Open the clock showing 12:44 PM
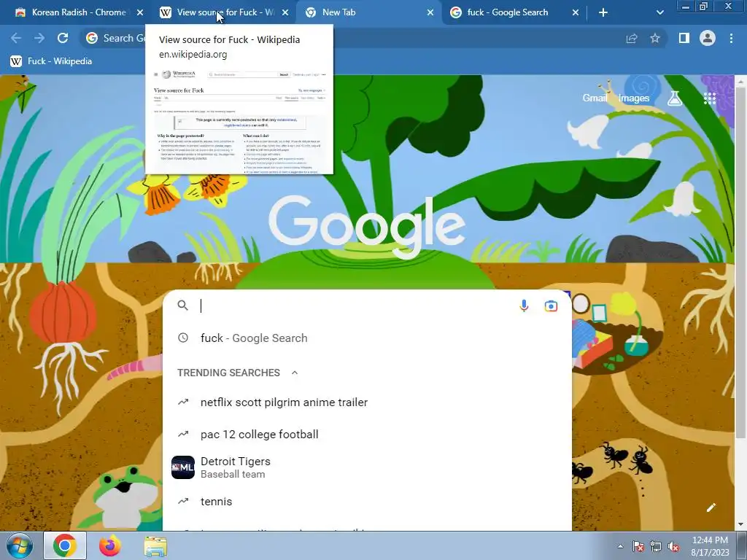Screen dimensions: 747x560 click(710, 546)
